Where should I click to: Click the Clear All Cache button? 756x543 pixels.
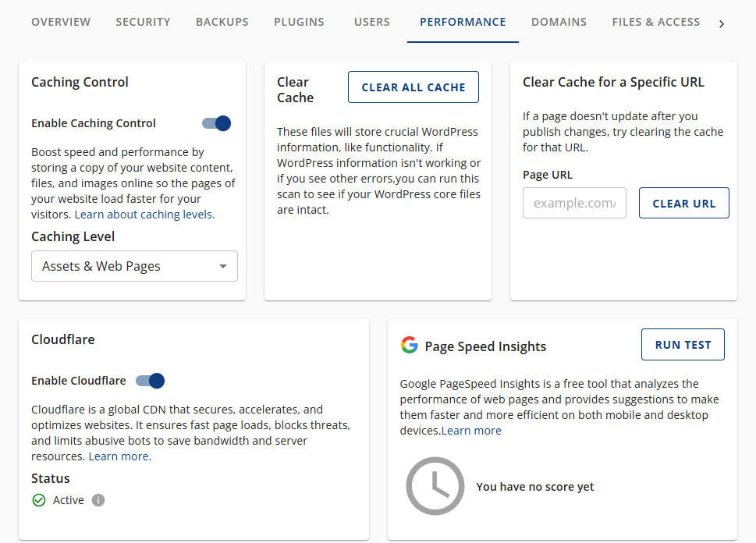[413, 87]
